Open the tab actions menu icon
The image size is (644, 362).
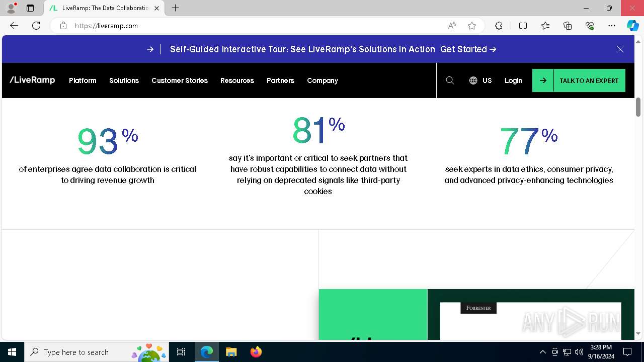coord(30,8)
